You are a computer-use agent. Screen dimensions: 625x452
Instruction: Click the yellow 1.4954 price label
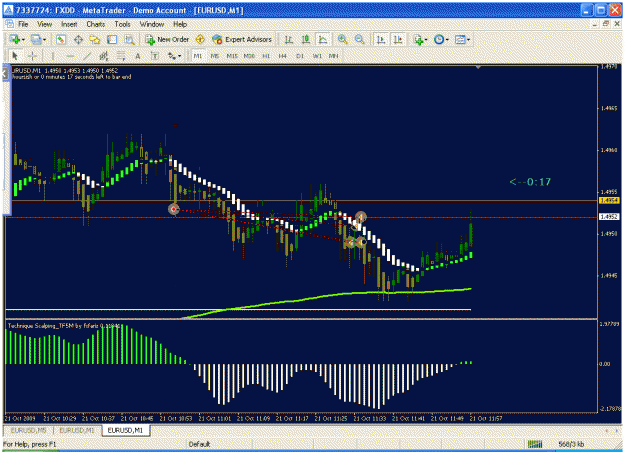[x=609, y=200]
